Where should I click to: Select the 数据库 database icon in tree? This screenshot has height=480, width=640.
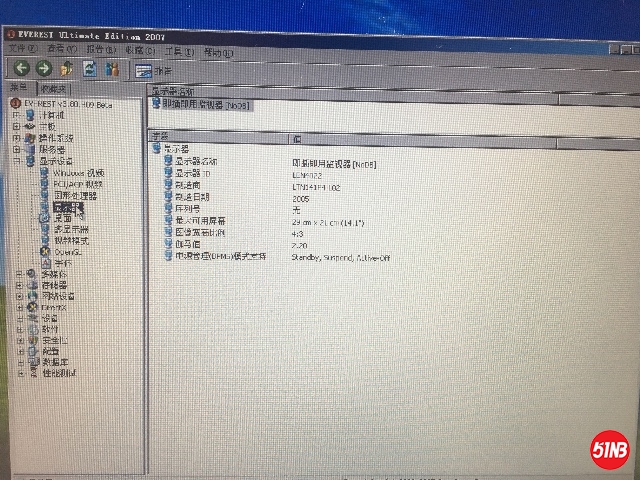33,362
